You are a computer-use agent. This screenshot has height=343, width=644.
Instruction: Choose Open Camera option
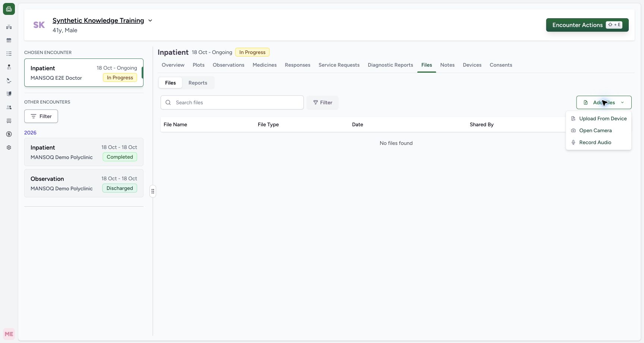(599, 130)
